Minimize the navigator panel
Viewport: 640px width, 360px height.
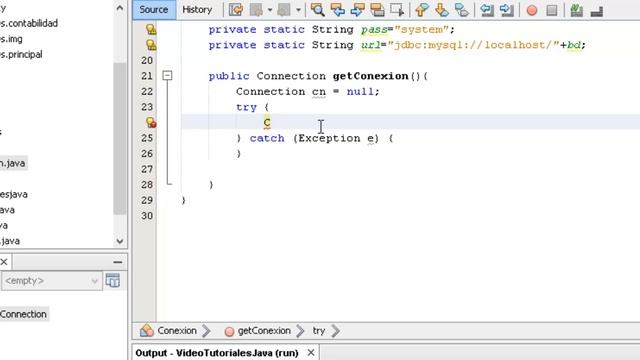point(118,262)
